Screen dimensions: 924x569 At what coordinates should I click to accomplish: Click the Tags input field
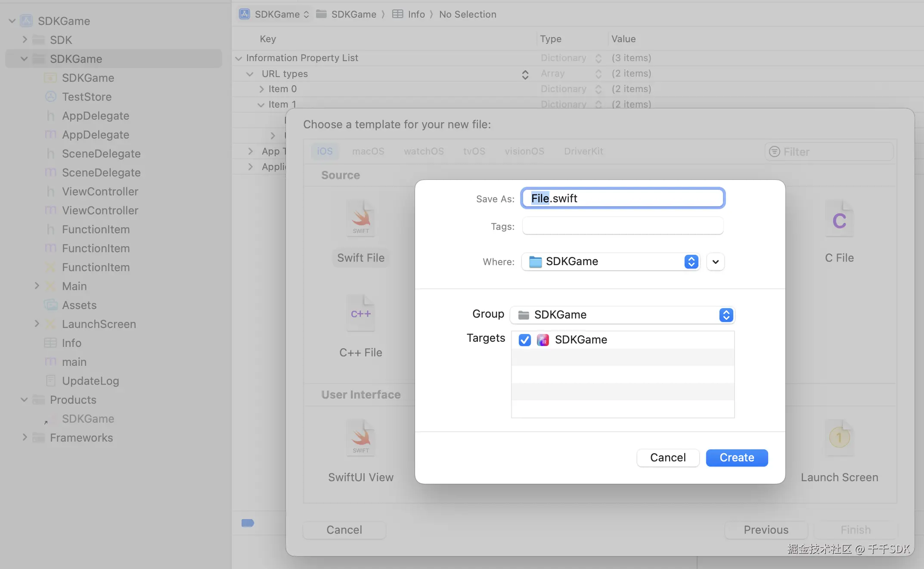pyautogui.click(x=623, y=226)
